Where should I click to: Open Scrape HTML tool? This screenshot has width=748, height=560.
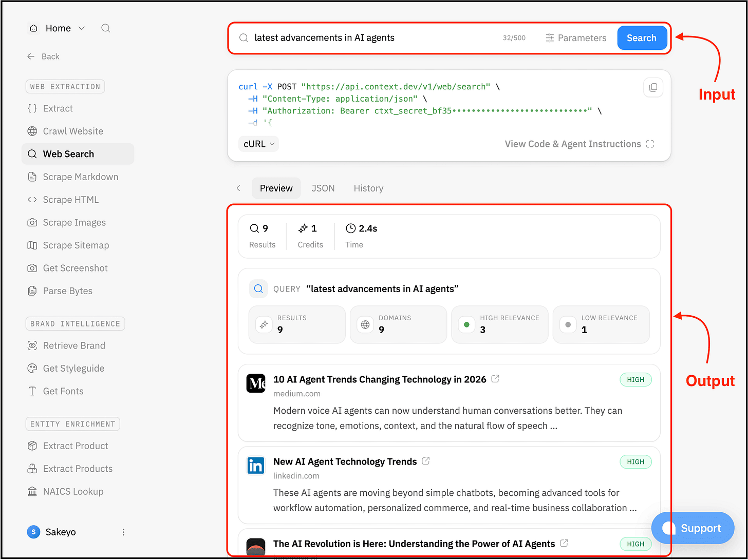78,200
